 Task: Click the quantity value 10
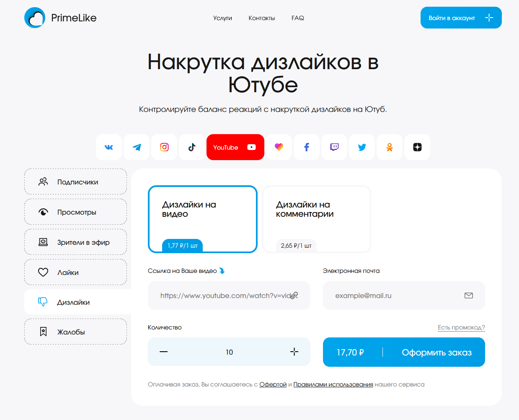pos(229,352)
